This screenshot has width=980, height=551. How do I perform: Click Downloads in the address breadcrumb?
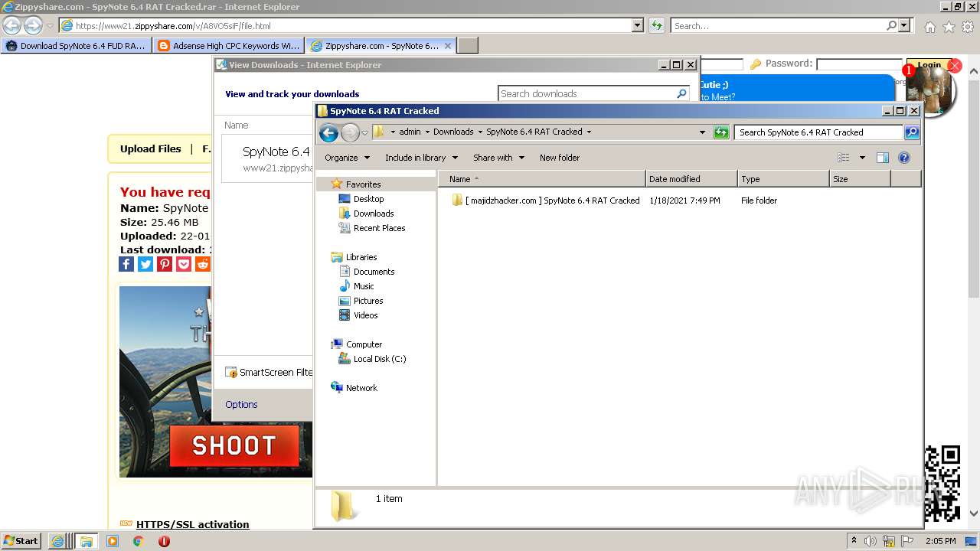(453, 132)
